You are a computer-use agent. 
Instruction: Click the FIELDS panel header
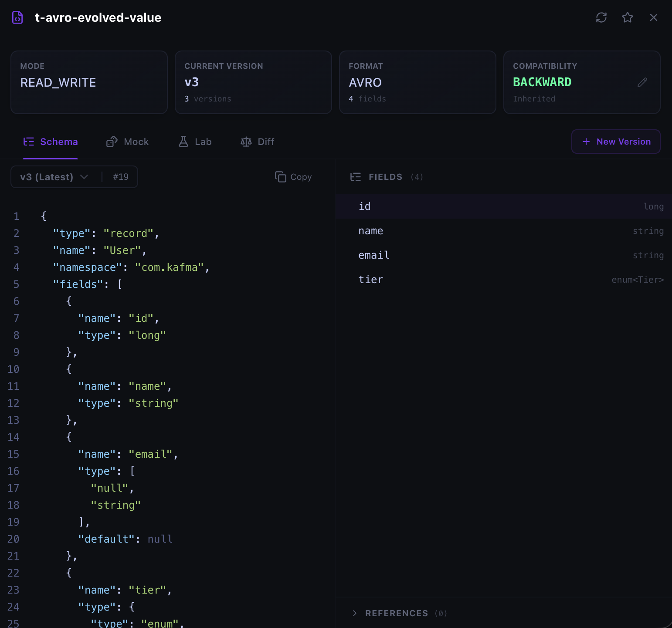pos(386,177)
